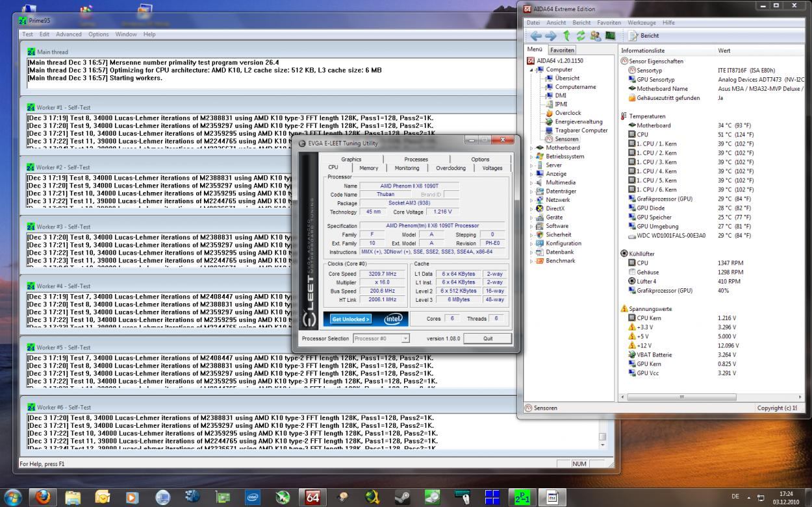Open the Test menu in Prime95
The height and width of the screenshot is (507, 812).
pos(28,34)
